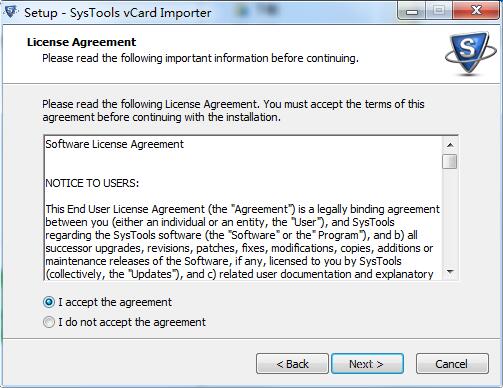Screen dimensions: 503x388
Task: Cancel the installation
Action: point(452,364)
